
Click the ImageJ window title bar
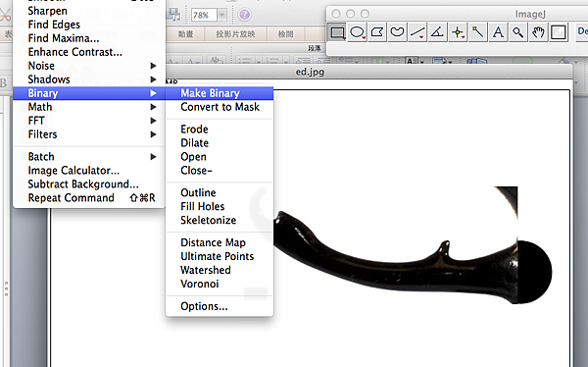click(x=457, y=14)
